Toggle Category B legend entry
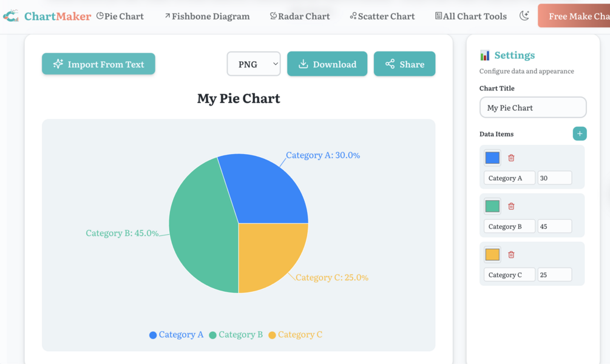Screen dimensions: 610x364 click(236, 334)
